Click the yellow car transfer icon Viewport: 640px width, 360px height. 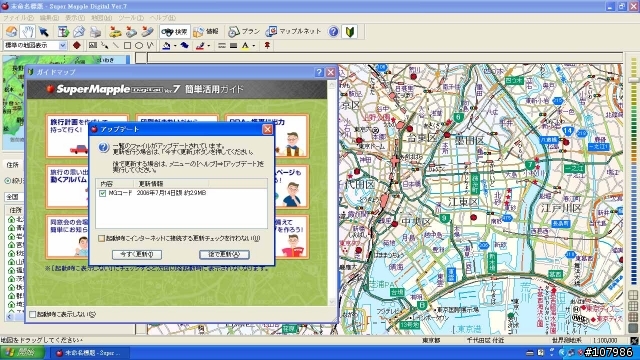pos(115,31)
